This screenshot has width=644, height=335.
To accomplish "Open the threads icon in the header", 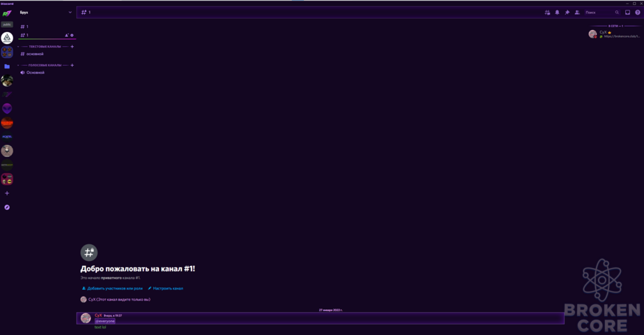I will pos(547,13).
